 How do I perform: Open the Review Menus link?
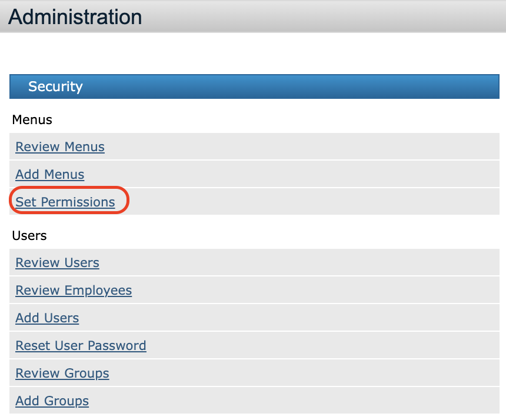(x=60, y=147)
